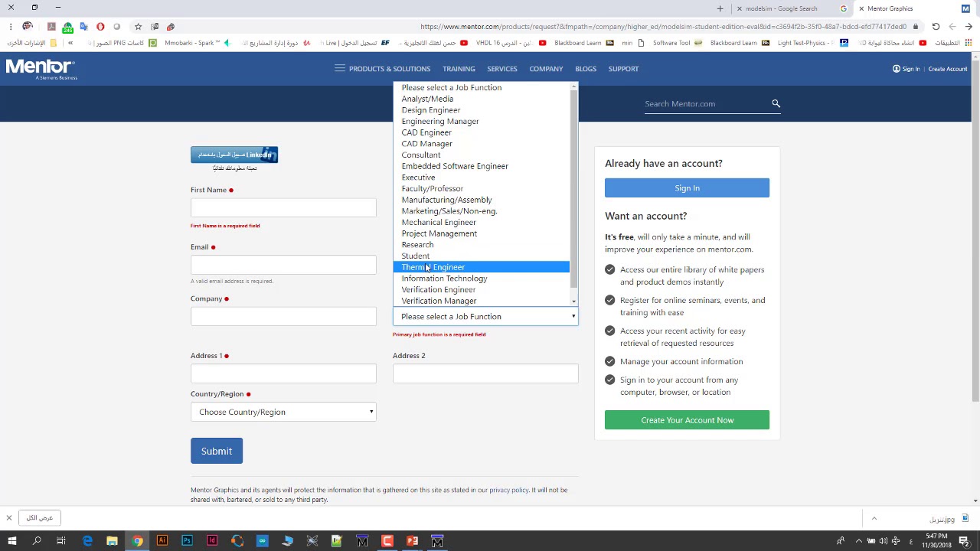
Task: Open the PDF extension icon
Action: click(x=51, y=27)
